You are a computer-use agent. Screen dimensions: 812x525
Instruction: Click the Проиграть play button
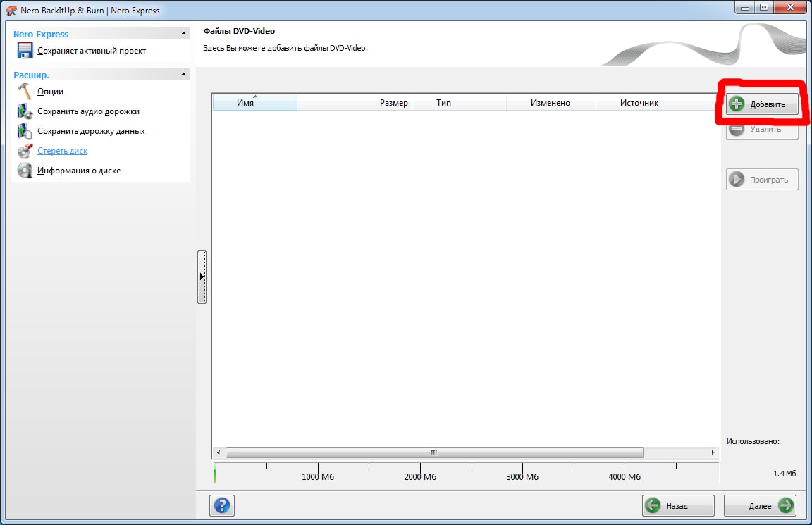click(x=762, y=180)
